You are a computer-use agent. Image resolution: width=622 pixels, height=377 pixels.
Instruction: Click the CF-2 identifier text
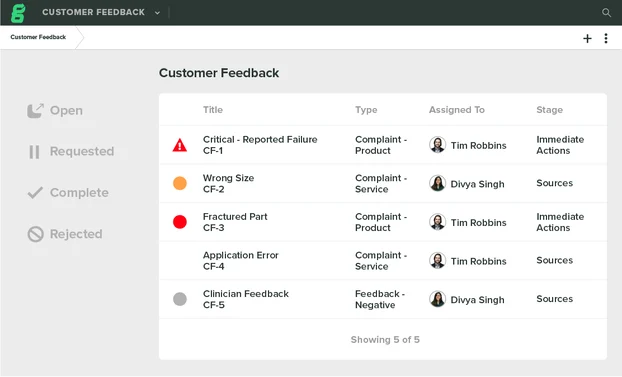pos(213,189)
